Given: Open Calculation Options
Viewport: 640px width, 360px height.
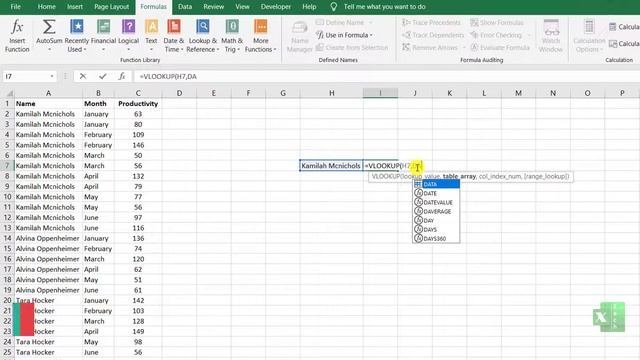Looking at the screenshot, I should (x=589, y=36).
